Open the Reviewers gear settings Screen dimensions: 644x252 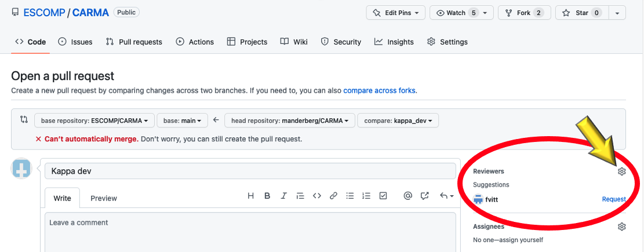coord(622,171)
